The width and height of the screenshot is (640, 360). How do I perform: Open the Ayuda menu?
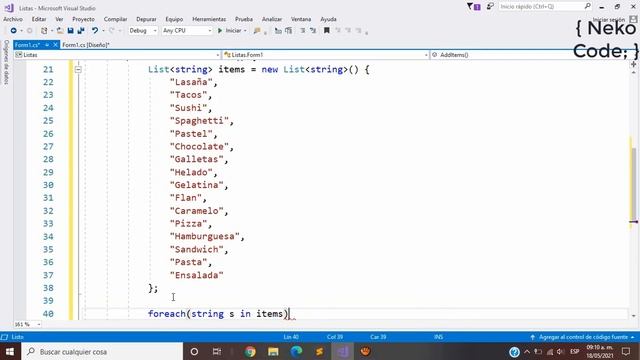[328, 19]
